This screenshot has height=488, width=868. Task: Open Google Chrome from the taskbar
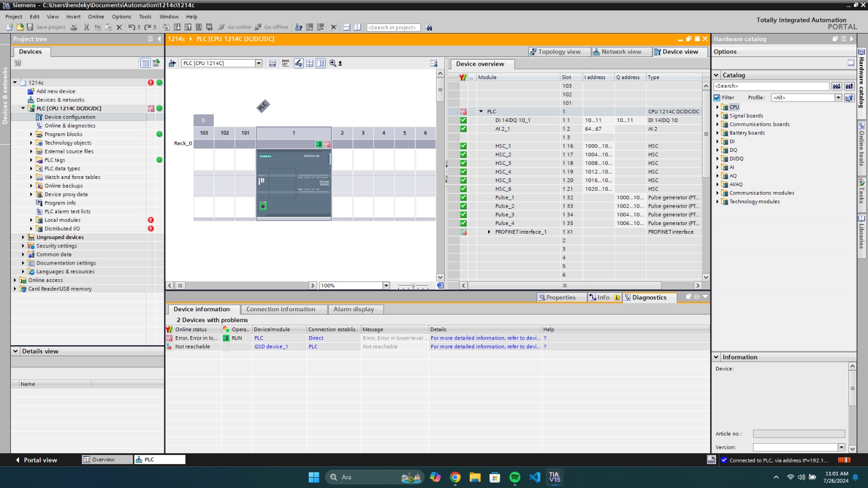(x=455, y=477)
